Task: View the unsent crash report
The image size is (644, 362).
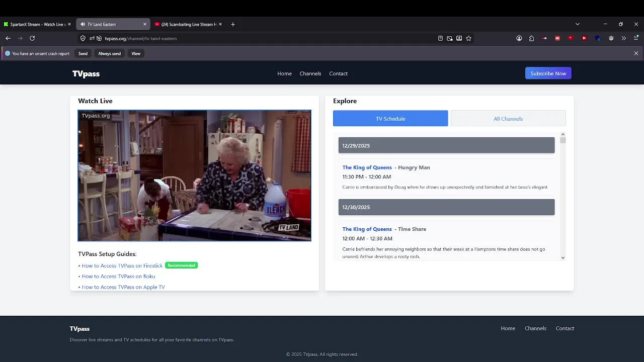Action: tap(136, 53)
